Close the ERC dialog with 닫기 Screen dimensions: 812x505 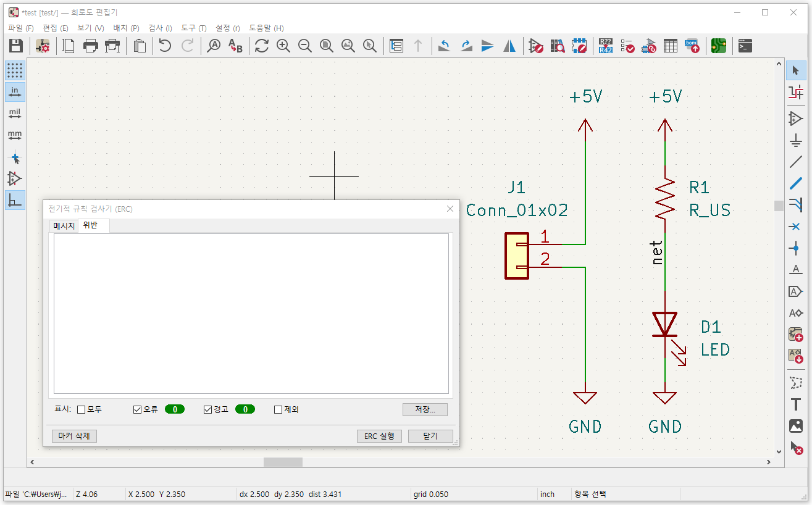430,436
